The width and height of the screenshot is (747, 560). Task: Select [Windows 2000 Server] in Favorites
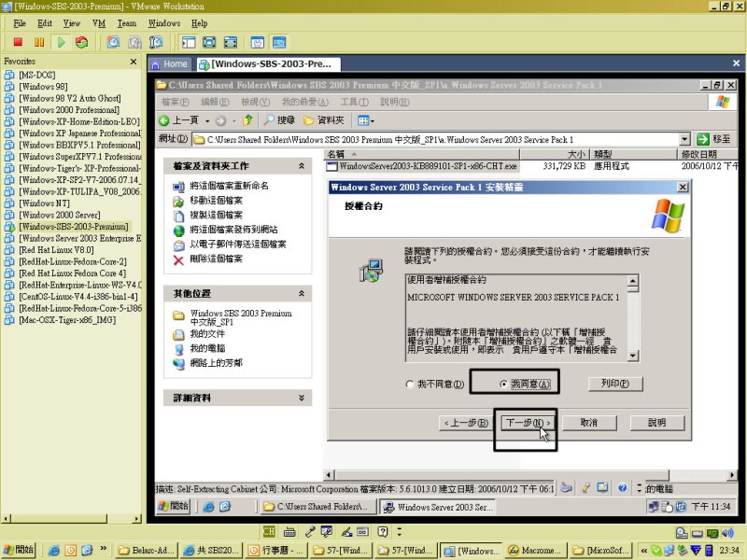[x=60, y=215]
